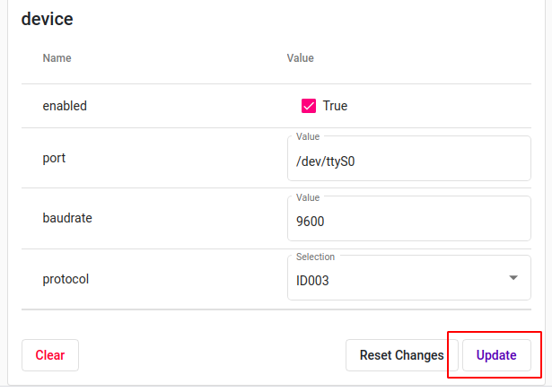Click Reset Changes button
This screenshot has width=552, height=392.
(x=402, y=355)
